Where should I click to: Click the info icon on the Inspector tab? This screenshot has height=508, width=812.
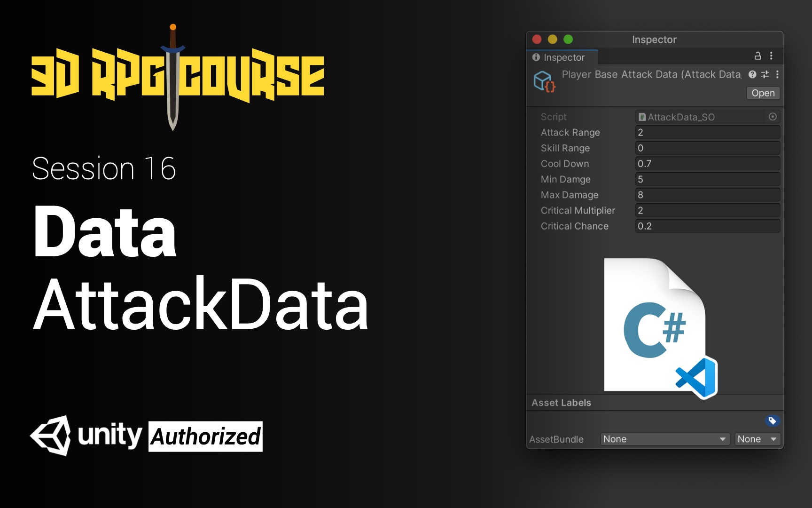536,57
